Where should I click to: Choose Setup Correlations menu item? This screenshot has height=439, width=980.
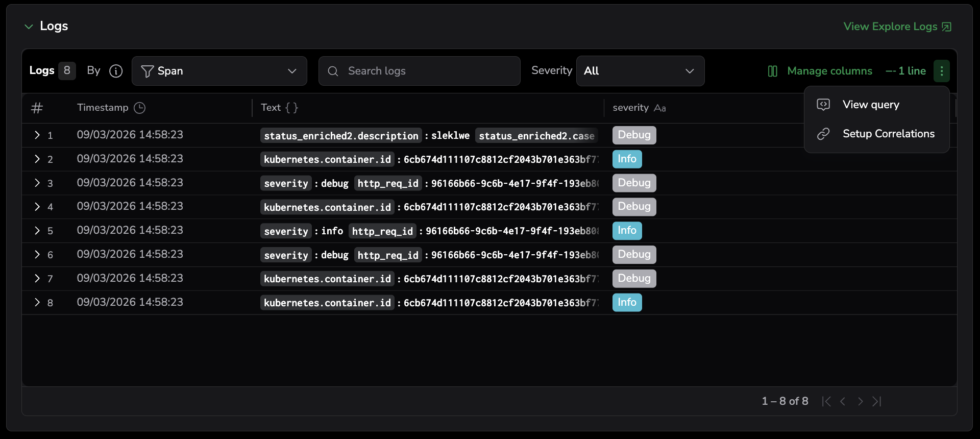pos(888,134)
